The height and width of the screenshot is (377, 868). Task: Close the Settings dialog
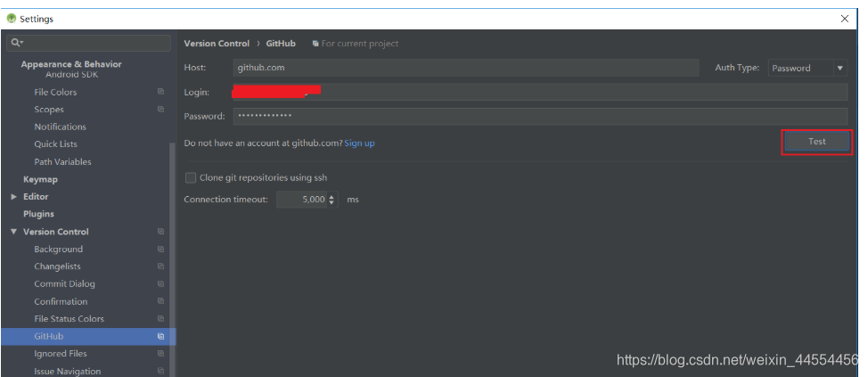(845, 19)
